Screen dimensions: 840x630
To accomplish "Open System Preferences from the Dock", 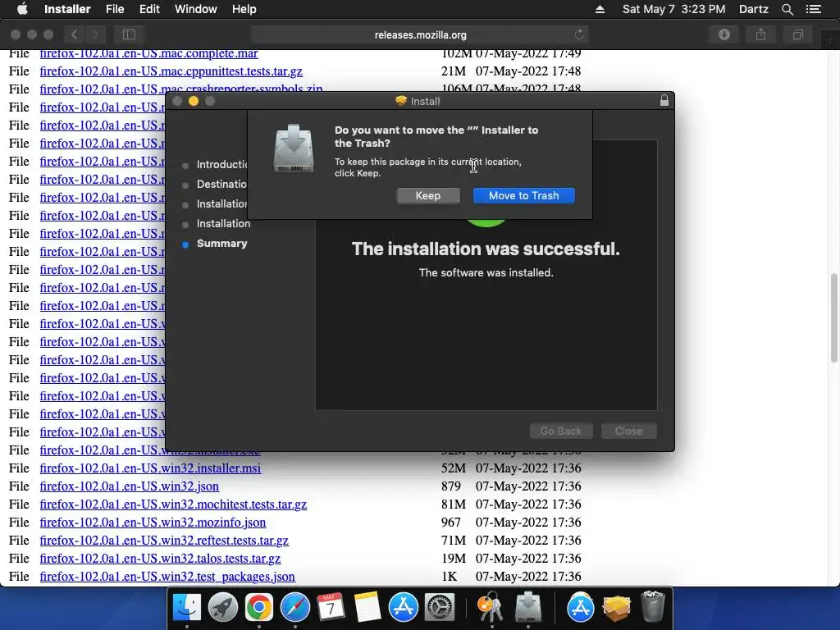I will tap(440, 608).
